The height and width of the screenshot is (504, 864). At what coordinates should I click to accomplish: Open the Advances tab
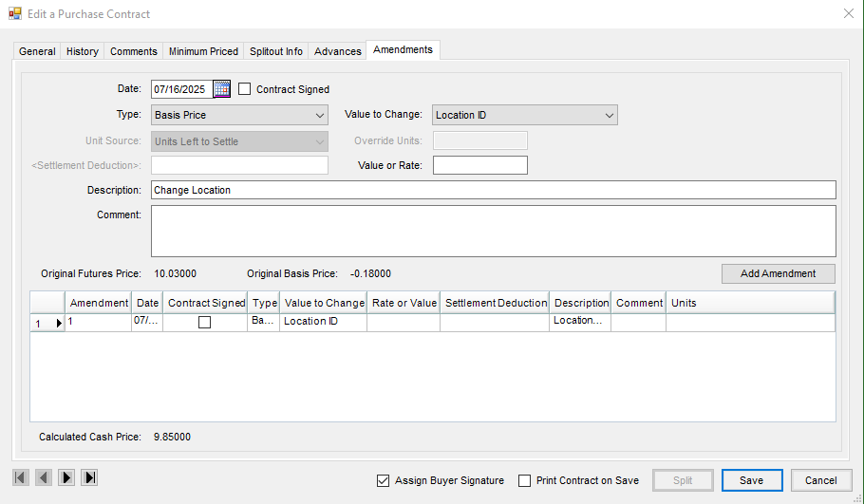pyautogui.click(x=338, y=51)
